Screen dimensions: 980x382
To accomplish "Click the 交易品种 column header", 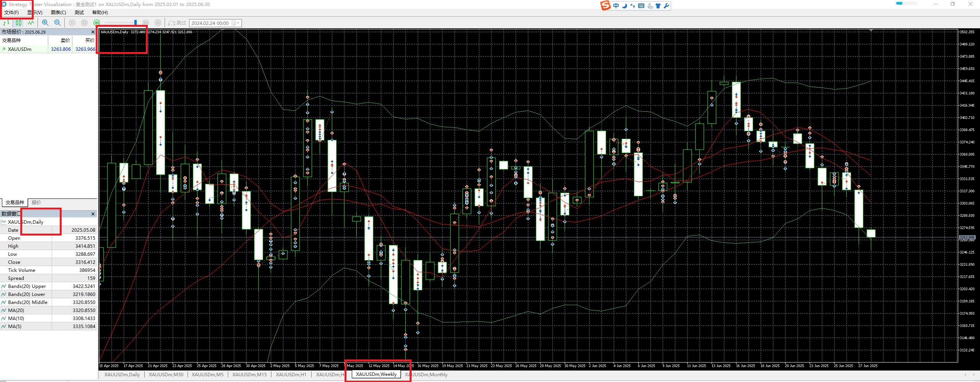I will tap(11, 40).
